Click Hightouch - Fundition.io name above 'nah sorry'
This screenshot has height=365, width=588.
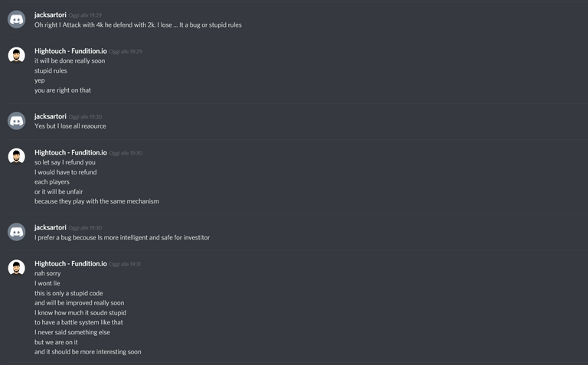tap(70, 264)
